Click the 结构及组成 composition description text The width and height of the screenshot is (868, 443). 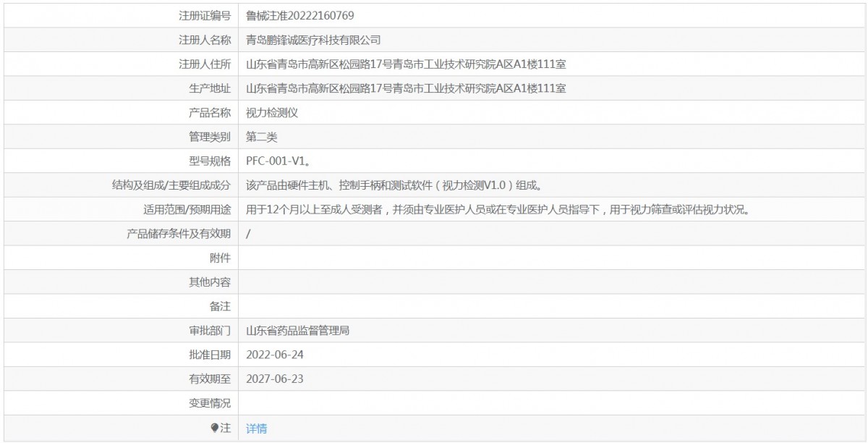(x=393, y=185)
